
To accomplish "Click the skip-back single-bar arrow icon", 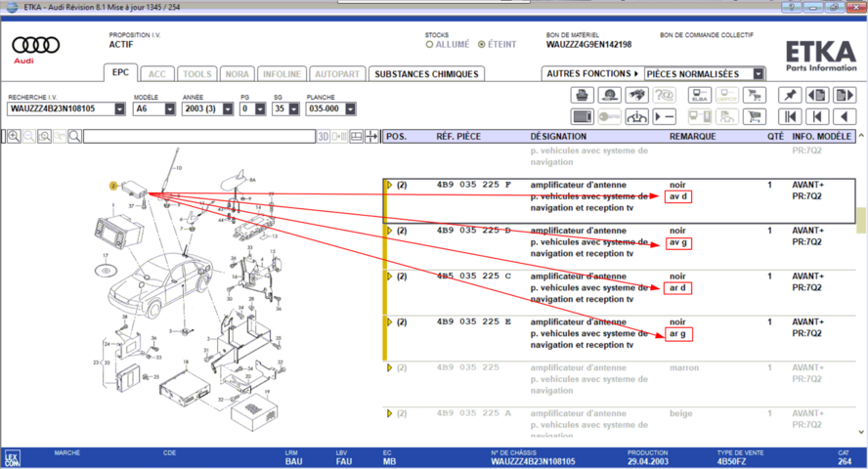I will click(x=817, y=116).
